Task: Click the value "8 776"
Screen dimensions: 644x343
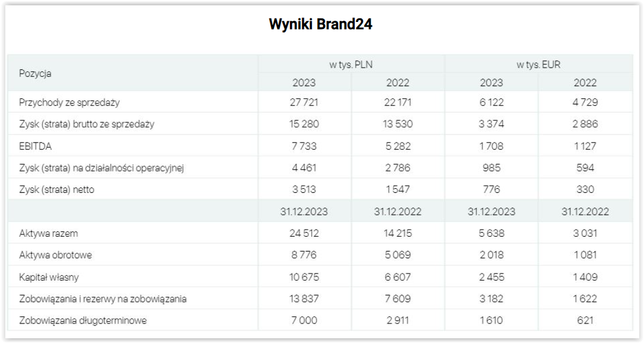Action: 304,255
